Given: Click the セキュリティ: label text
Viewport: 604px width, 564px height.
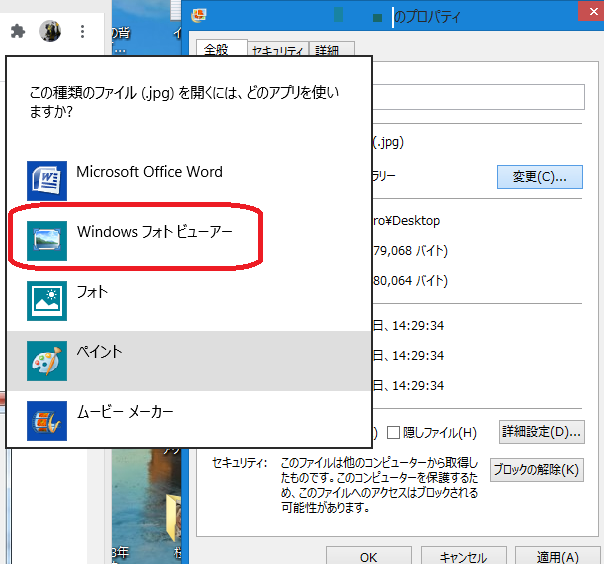Looking at the screenshot, I should [x=240, y=463].
